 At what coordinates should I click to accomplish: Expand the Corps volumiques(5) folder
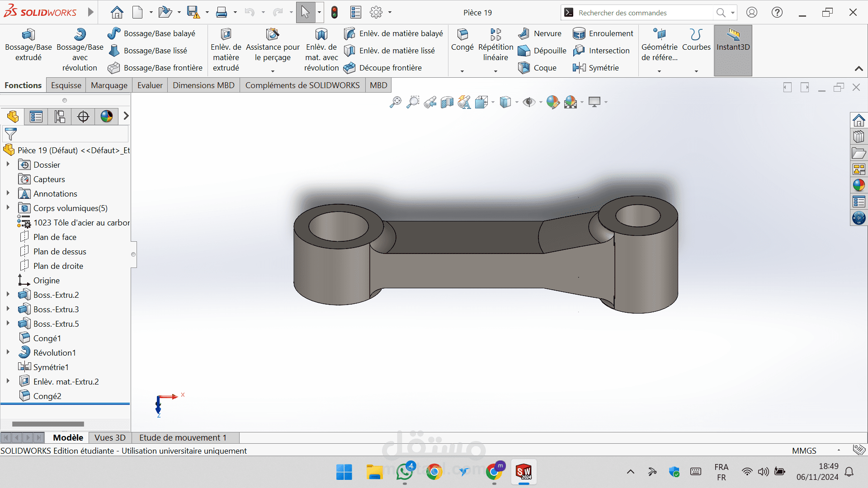coord(8,208)
